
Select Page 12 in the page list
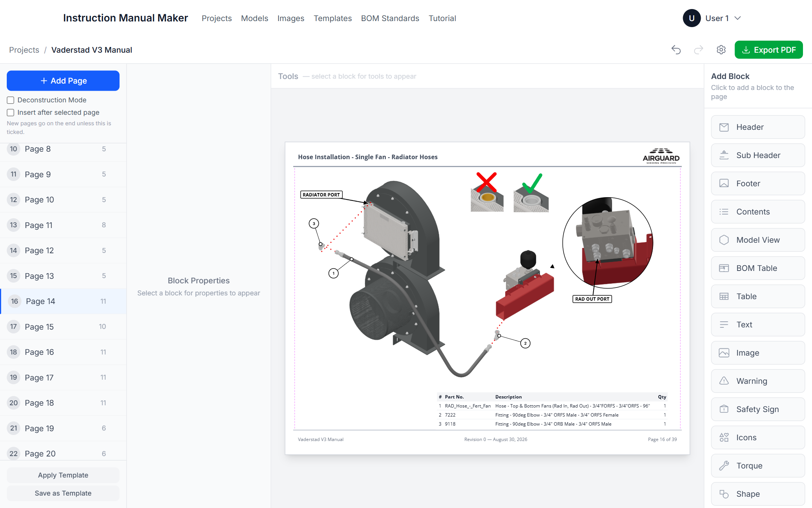click(x=63, y=251)
